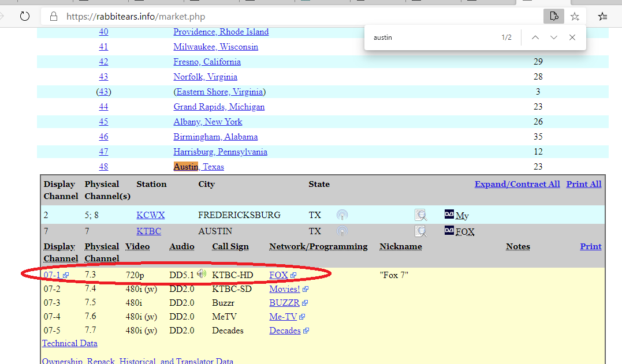
Task: Click market rank link 42
Action: pyautogui.click(x=103, y=62)
